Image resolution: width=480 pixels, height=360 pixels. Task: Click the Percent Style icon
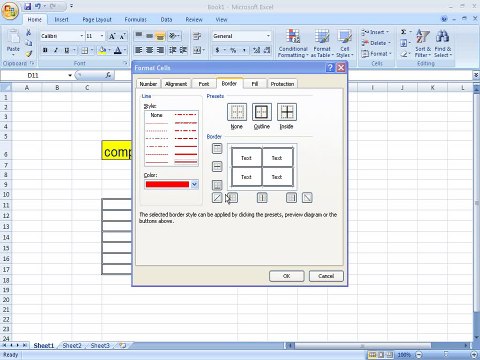[233, 50]
